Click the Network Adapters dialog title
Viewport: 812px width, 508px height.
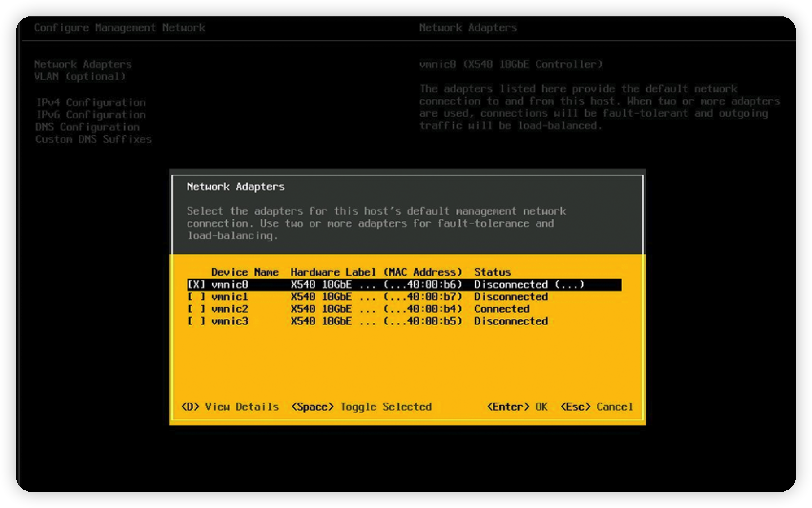(x=236, y=187)
